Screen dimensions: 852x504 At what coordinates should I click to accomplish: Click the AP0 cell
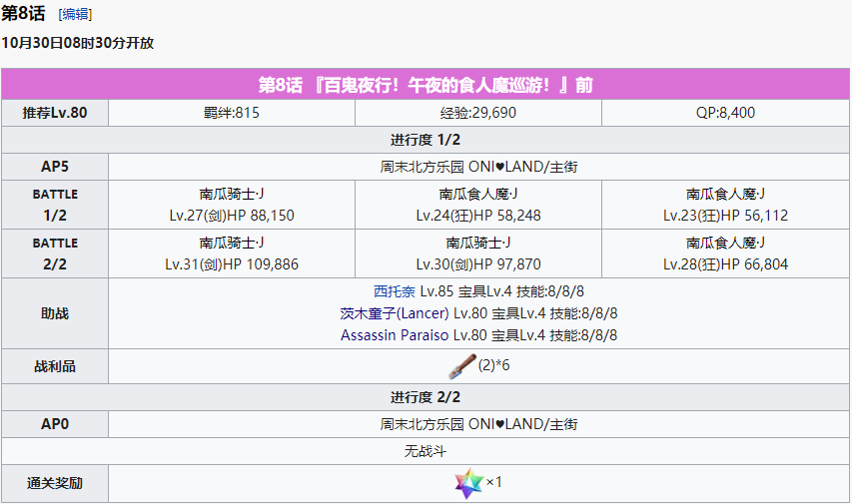(x=55, y=424)
